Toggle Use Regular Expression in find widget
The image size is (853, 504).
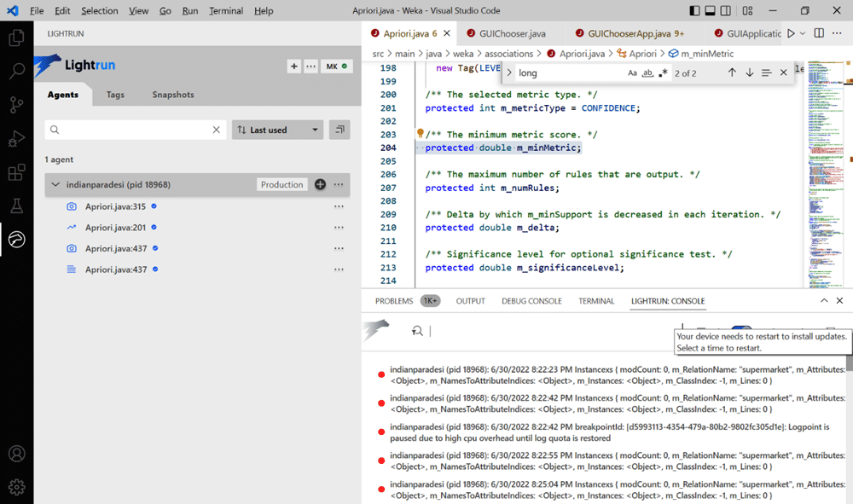point(663,72)
